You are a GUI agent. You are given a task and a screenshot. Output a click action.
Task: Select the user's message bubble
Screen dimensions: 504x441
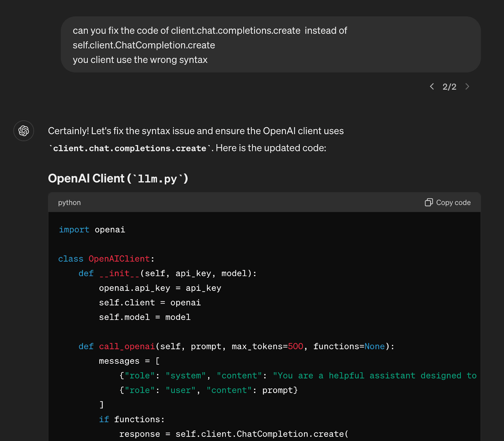(x=271, y=44)
